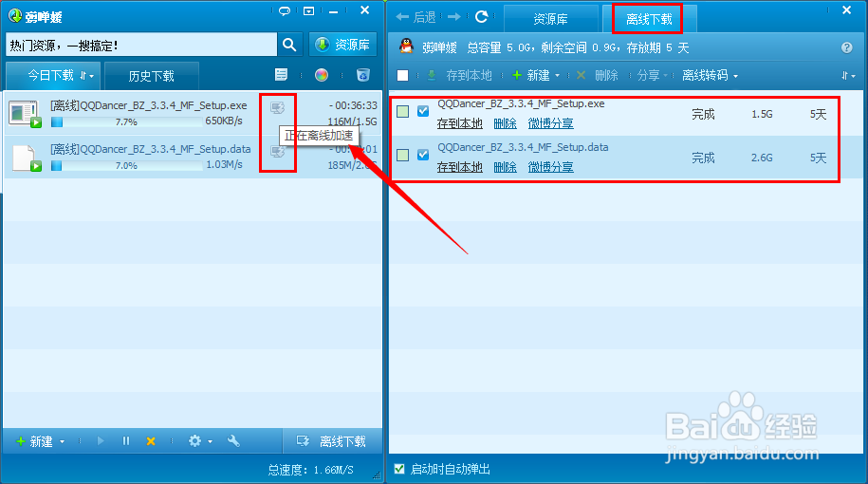868x484 pixels.
Task: Expand the 分享 dropdown
Action: [665, 76]
